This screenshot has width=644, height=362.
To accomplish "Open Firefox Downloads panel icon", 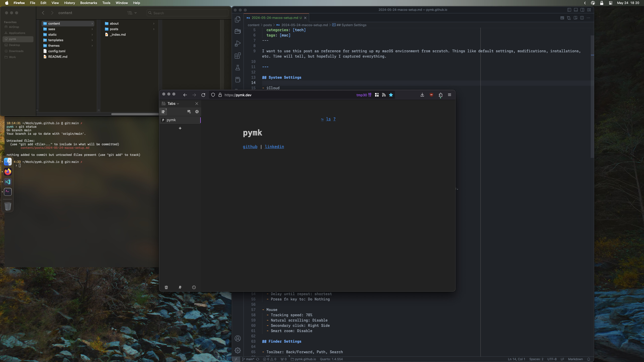I will pyautogui.click(x=422, y=95).
